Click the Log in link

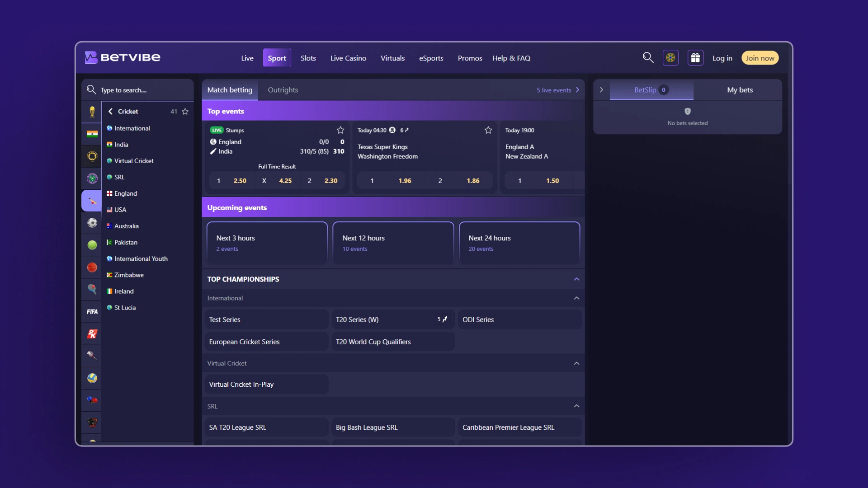point(722,58)
